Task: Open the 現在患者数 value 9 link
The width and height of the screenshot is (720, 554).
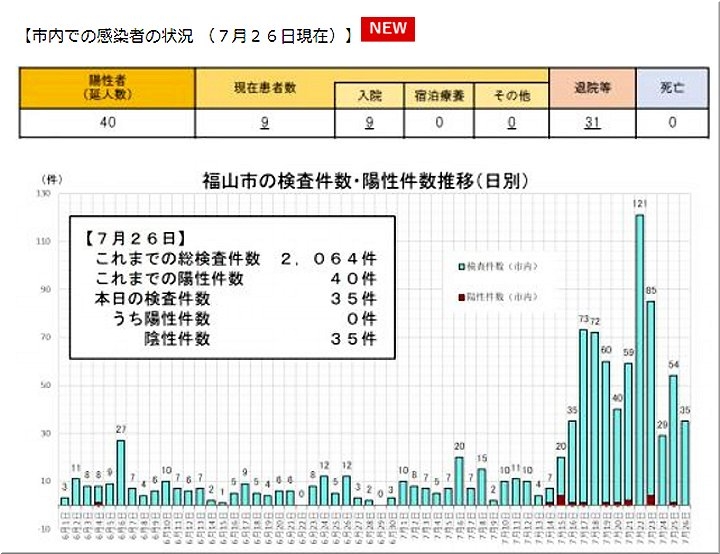Action: [263, 122]
